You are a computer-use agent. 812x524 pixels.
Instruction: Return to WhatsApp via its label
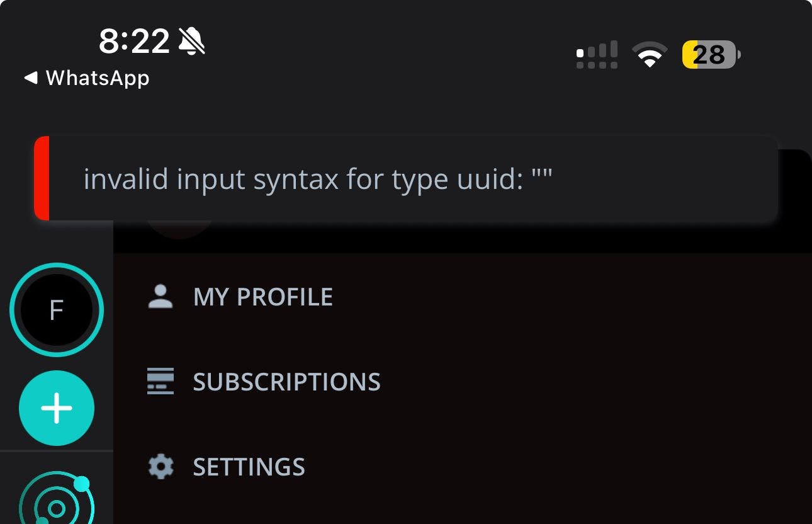click(x=98, y=78)
